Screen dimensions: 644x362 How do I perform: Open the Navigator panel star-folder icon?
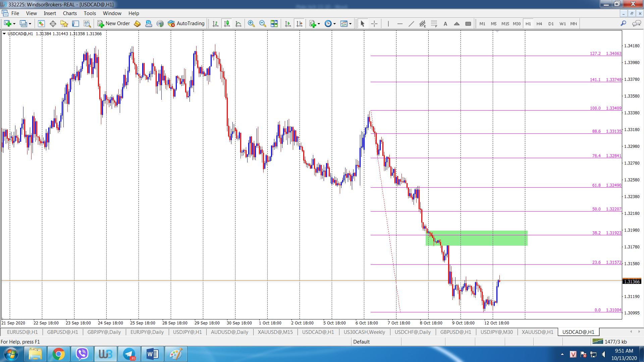tap(64, 23)
